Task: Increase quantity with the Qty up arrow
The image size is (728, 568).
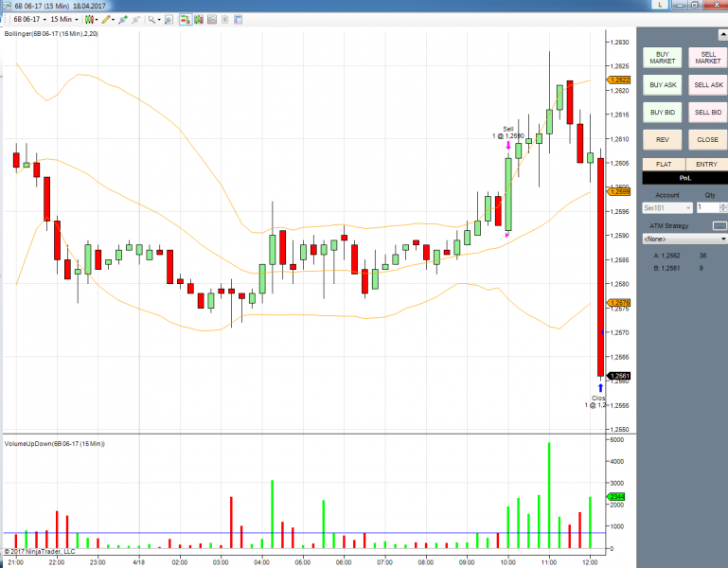Action: [723, 205]
